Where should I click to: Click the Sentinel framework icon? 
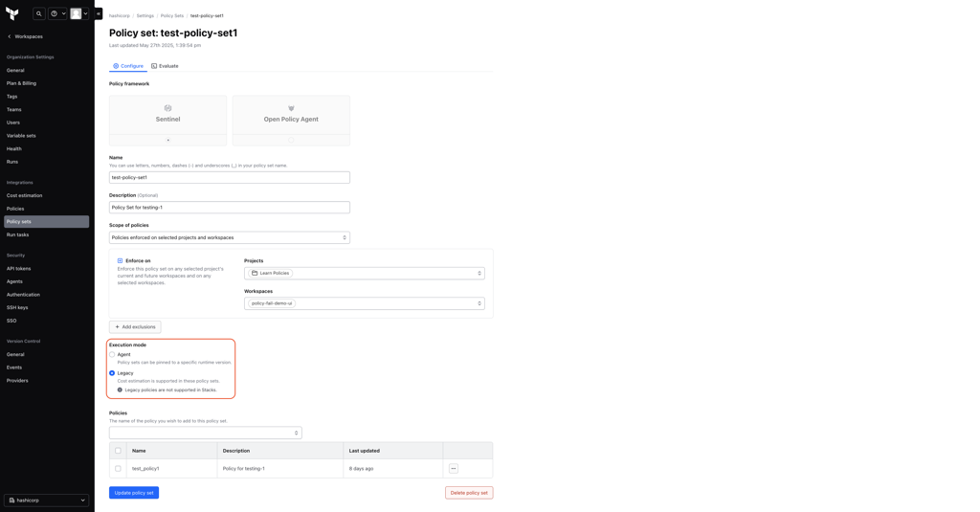167,108
